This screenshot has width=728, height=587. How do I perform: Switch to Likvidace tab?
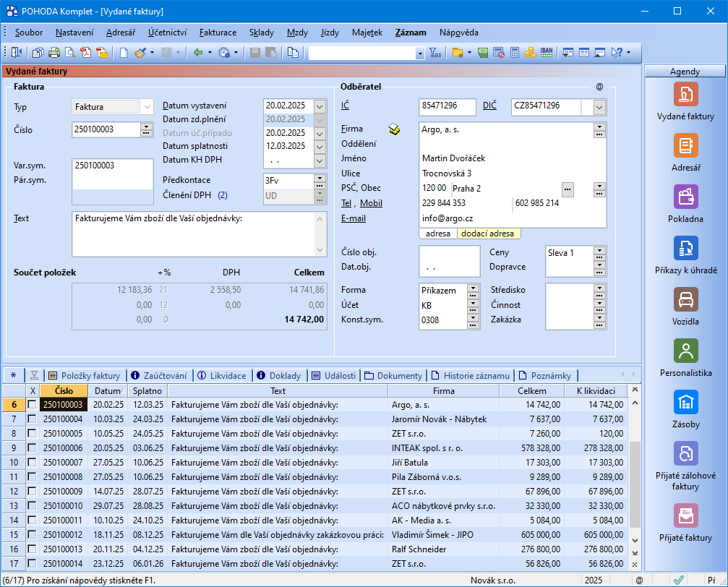pyautogui.click(x=223, y=376)
